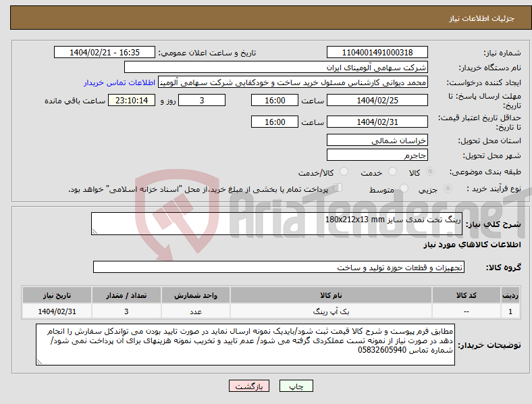Select the کالا/خدمت radio button

pyautogui.click(x=344, y=172)
